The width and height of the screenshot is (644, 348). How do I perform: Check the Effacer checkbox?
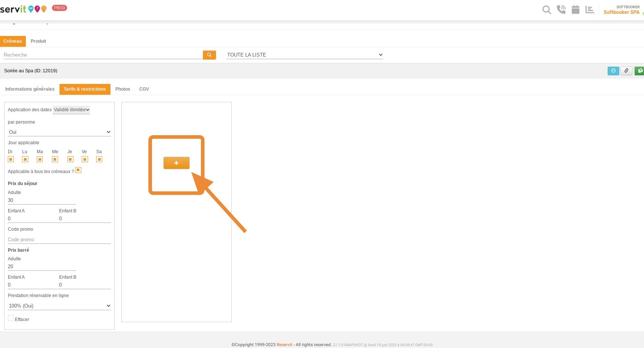[11, 318]
